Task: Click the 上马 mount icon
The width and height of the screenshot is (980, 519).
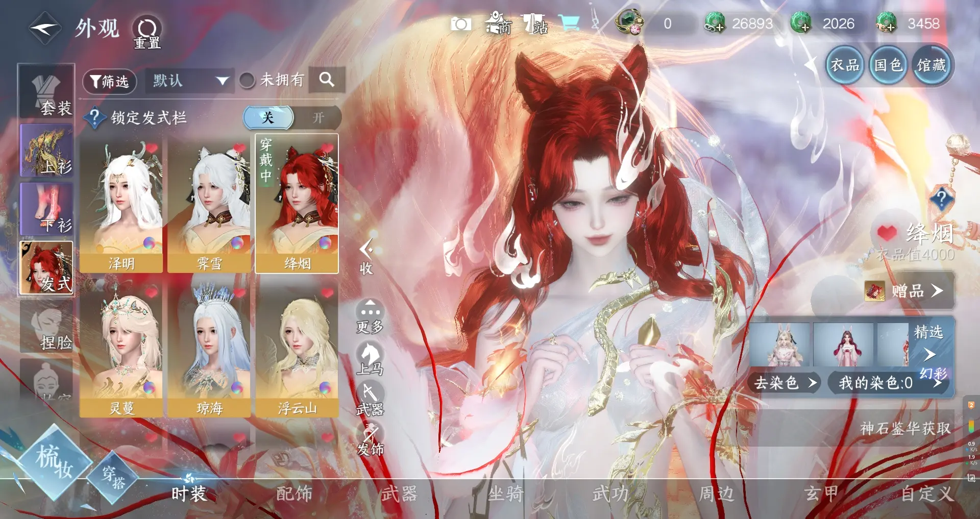Action: pyautogui.click(x=370, y=359)
